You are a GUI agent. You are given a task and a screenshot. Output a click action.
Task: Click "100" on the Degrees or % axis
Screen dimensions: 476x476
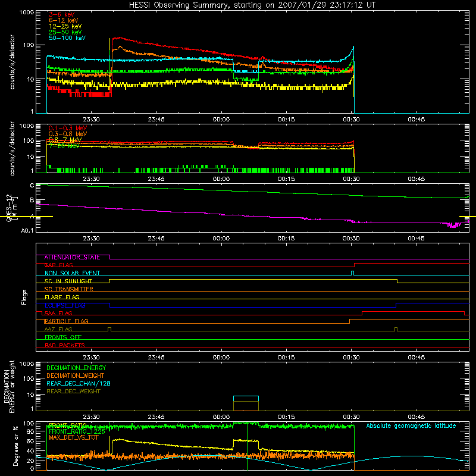coord(29,423)
